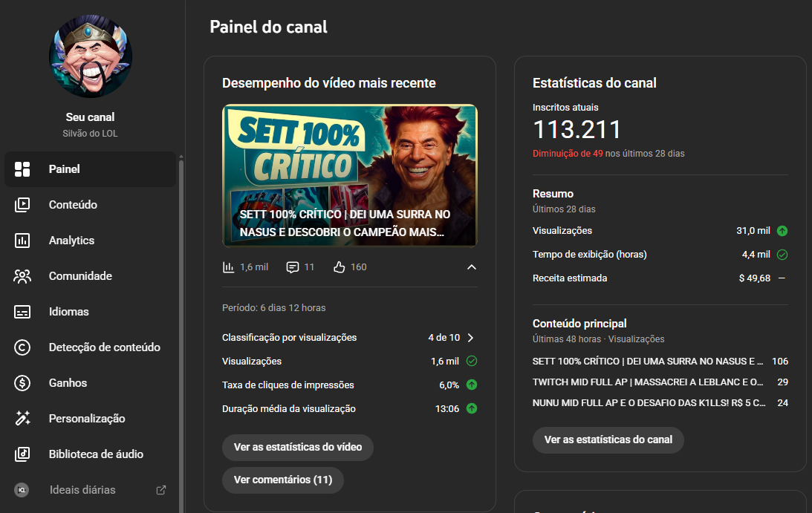The width and height of the screenshot is (812, 513).
Task: Click the Receita estimada label
Action: [570, 278]
